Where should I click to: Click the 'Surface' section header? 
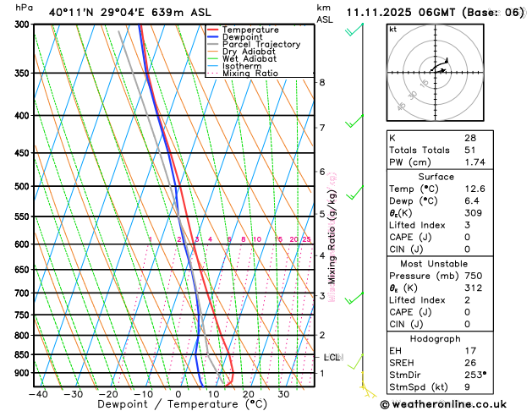[x=436, y=177]
